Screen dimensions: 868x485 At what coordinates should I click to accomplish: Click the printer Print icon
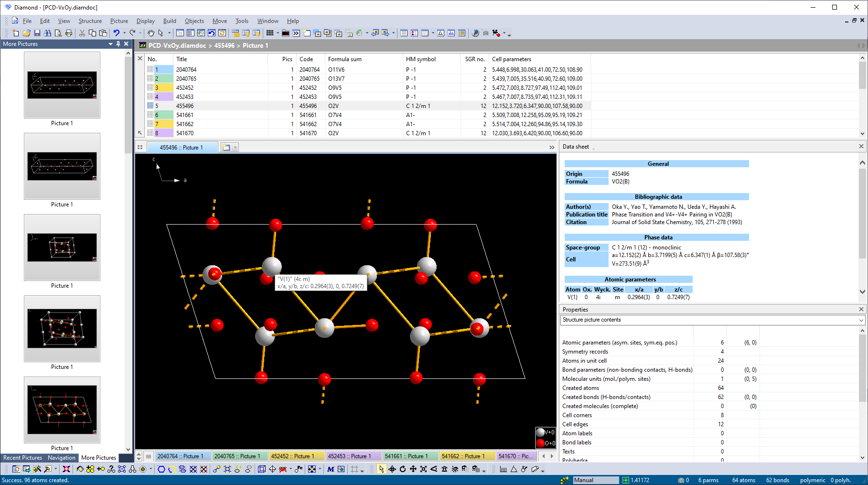(x=69, y=33)
